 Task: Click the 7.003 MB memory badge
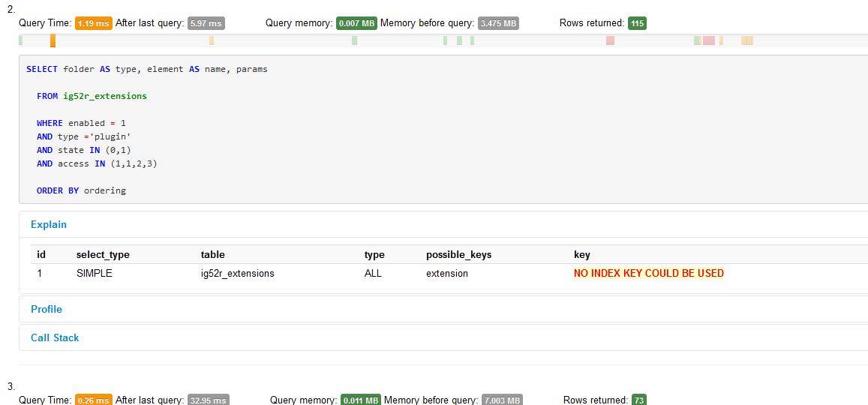pyautogui.click(x=502, y=400)
